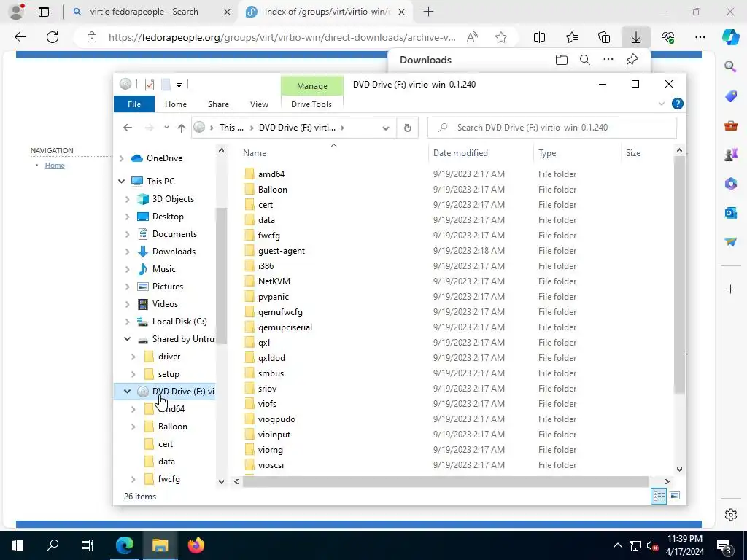Click the Home navigation link
The height and width of the screenshot is (560, 747).
coord(55,166)
